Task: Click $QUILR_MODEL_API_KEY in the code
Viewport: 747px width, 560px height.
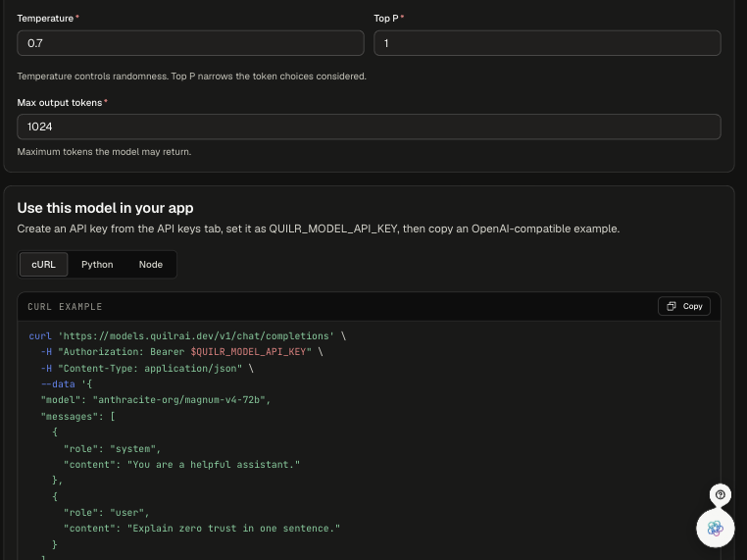Action: pos(248,352)
